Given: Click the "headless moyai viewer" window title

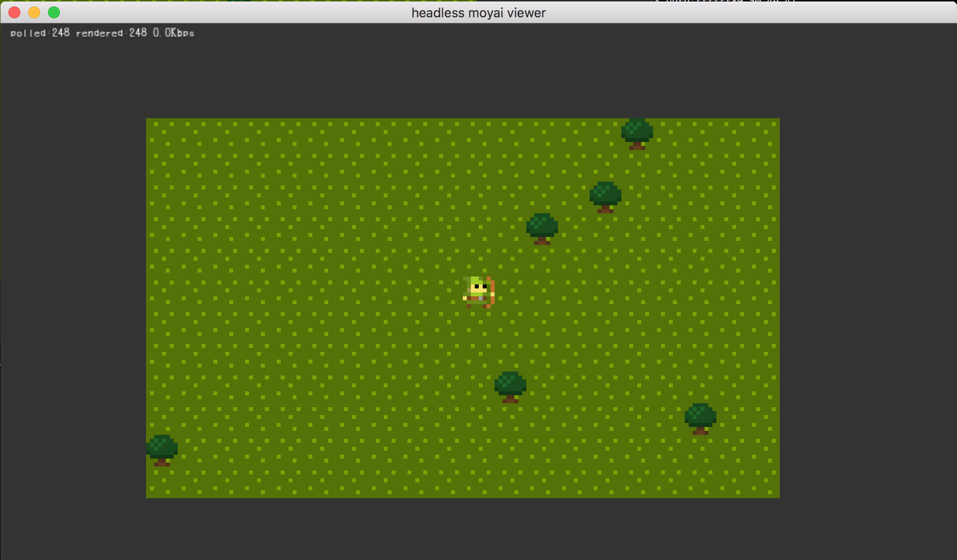Looking at the screenshot, I should point(478,13).
